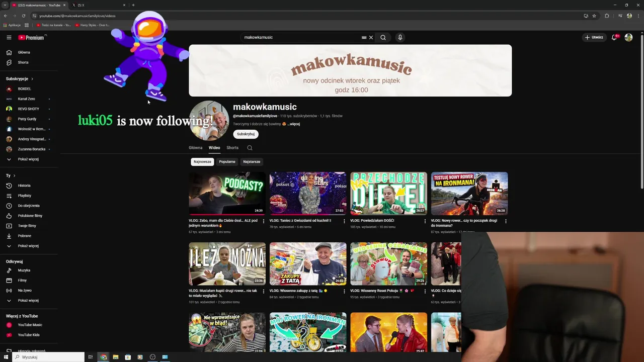This screenshot has height=362, width=644.
Task: Click the YouTube search input field
Action: [x=301, y=37]
